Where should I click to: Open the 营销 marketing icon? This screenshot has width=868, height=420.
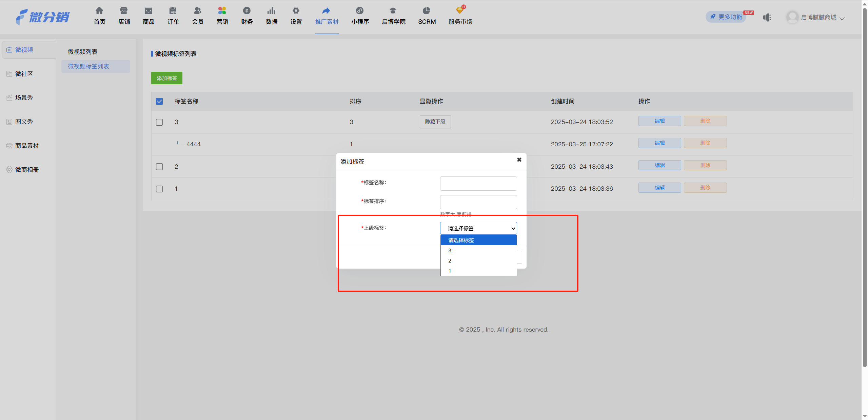pyautogui.click(x=222, y=10)
